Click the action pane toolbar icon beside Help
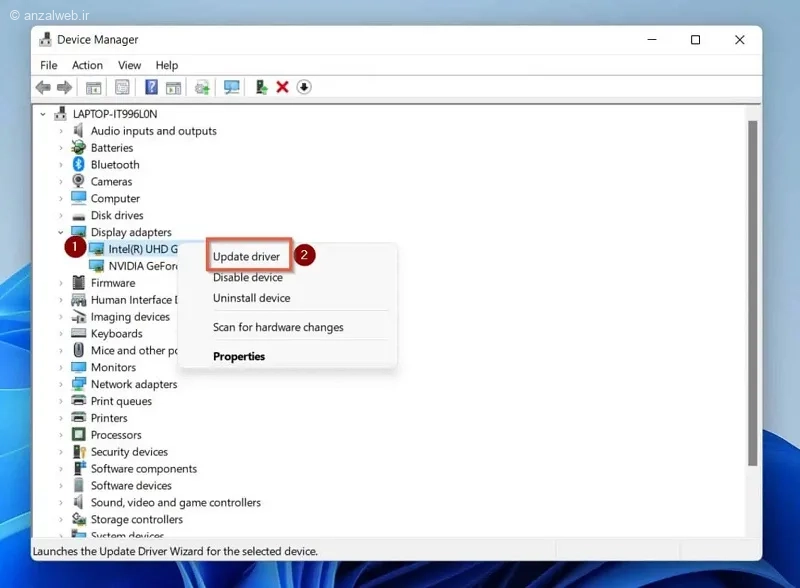The image size is (800, 588). point(173,87)
